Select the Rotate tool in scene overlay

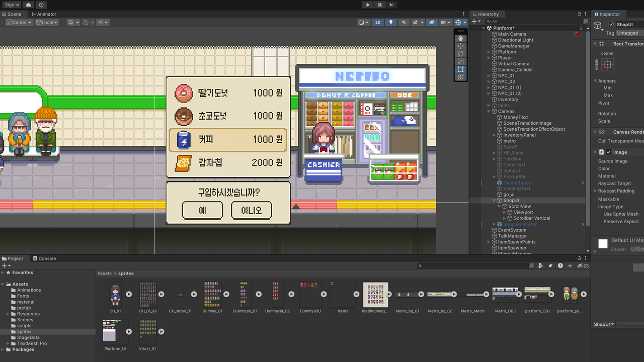tap(461, 54)
